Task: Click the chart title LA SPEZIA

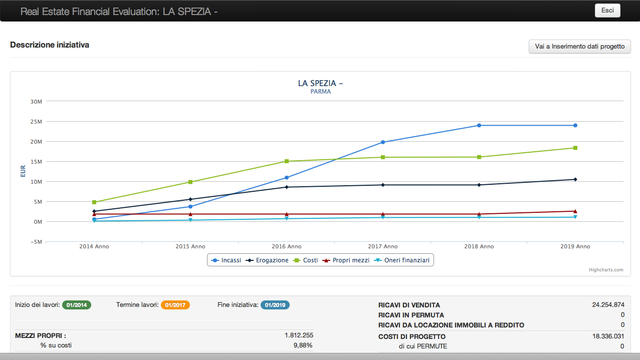Action: click(320, 83)
